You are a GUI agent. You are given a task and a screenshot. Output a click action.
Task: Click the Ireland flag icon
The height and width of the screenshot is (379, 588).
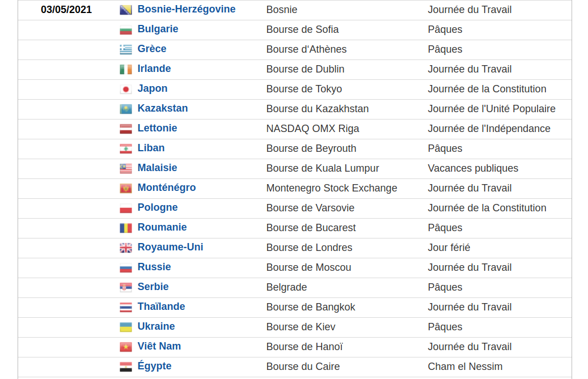(x=125, y=70)
